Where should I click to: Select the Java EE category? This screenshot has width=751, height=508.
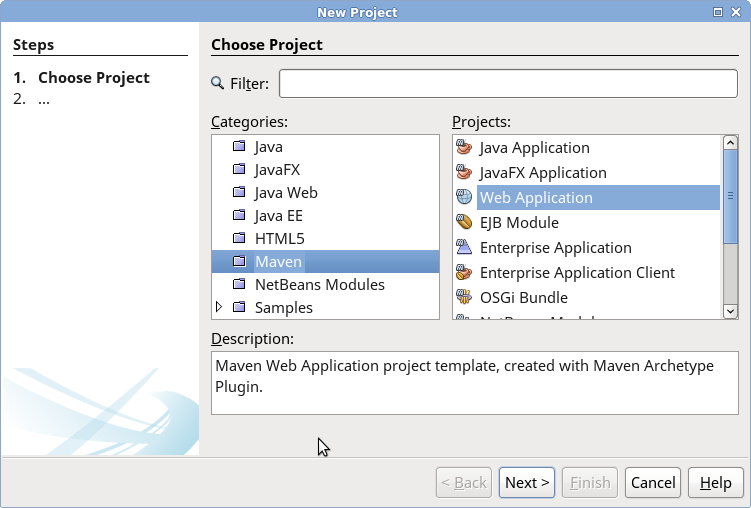278,216
